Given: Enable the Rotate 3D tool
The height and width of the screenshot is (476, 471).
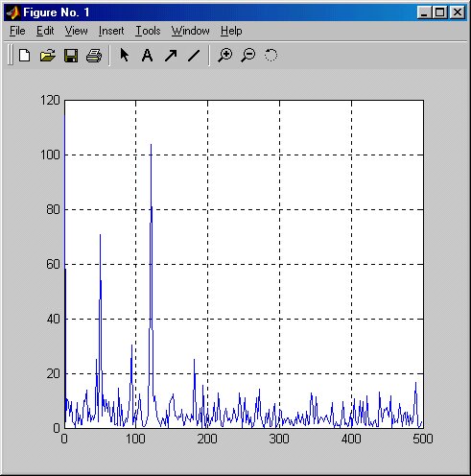Looking at the screenshot, I should [271, 56].
